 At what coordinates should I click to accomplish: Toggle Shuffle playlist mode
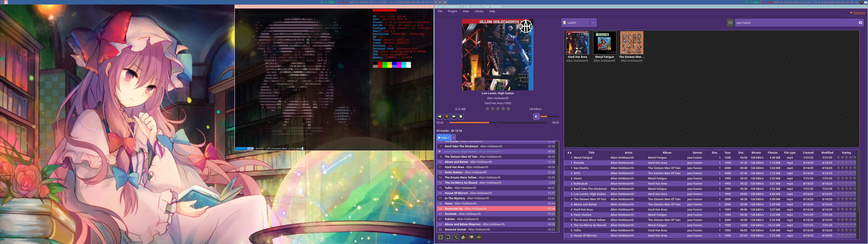click(x=455, y=237)
